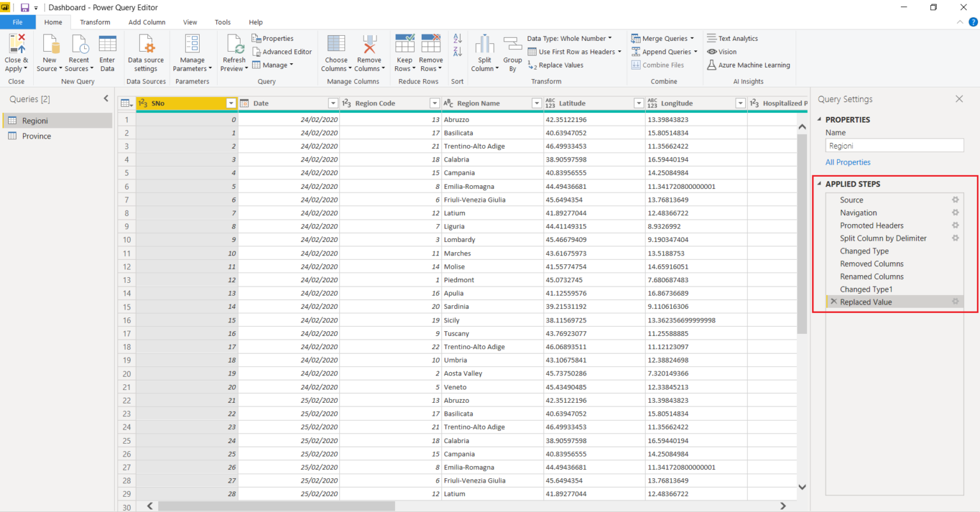This screenshot has width=980, height=512.
Task: Open query Properties from the ribbon
Action: [272, 38]
